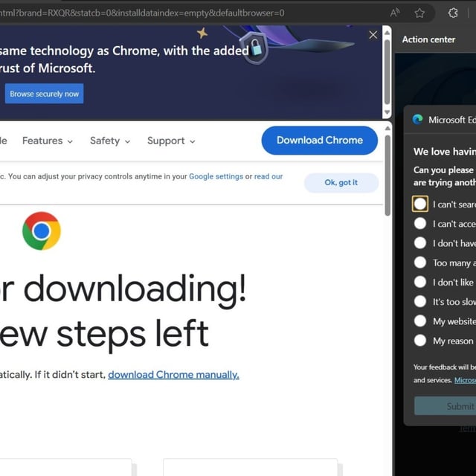Screen dimensions: 476x476
Task: Follow the 'read our' link
Action: [268, 176]
